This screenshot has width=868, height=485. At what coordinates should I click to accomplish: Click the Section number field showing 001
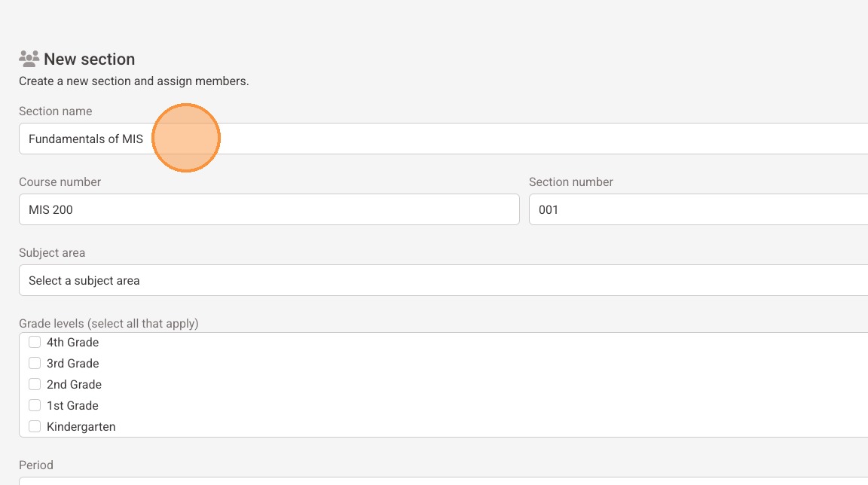pos(698,209)
